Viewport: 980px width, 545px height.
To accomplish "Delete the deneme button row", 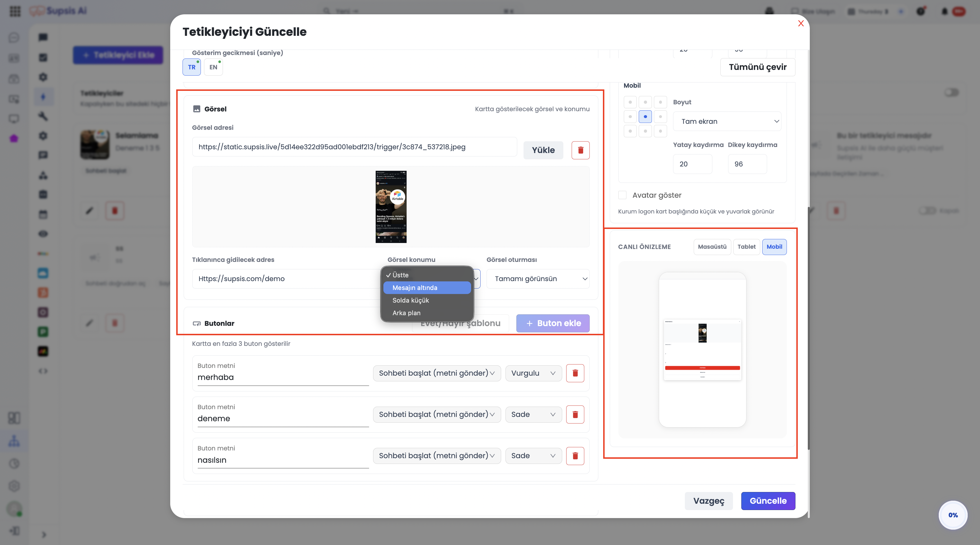I will tap(575, 415).
